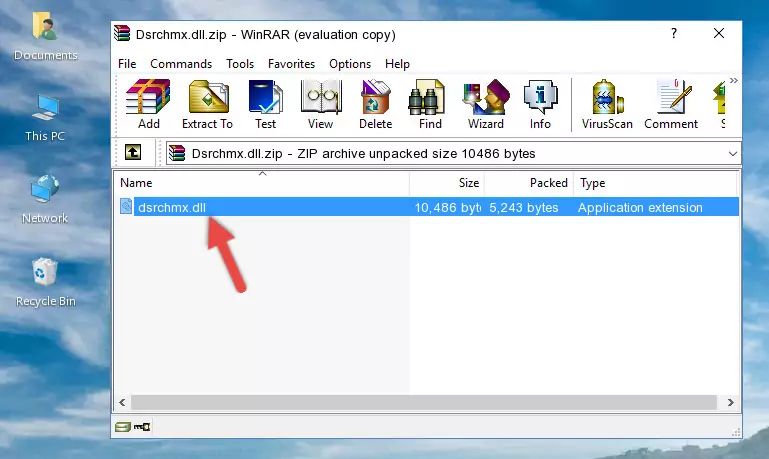The height and width of the screenshot is (459, 769).
Task: Click horizontal scrollbar left arrow
Action: (x=122, y=403)
